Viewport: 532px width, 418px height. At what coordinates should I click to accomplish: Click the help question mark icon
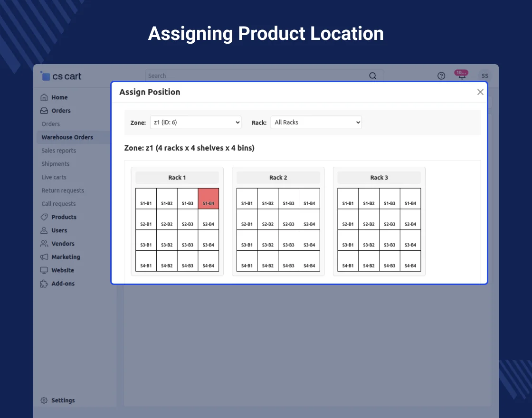pos(441,76)
